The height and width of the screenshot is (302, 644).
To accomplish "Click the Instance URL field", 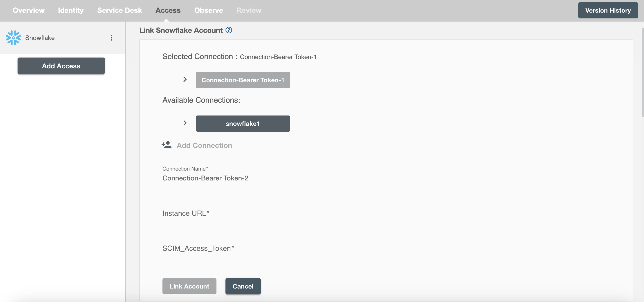I will tap(275, 213).
